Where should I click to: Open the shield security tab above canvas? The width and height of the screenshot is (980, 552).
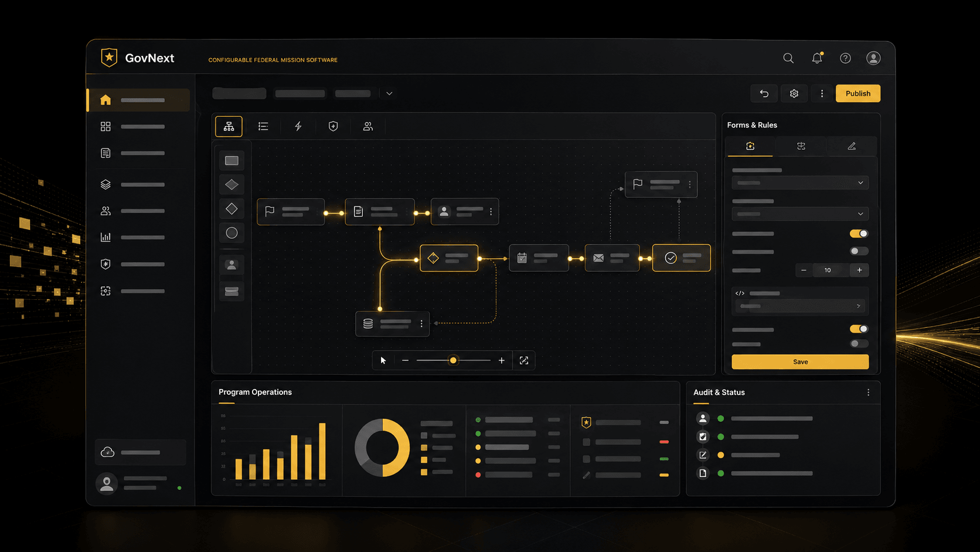click(333, 126)
